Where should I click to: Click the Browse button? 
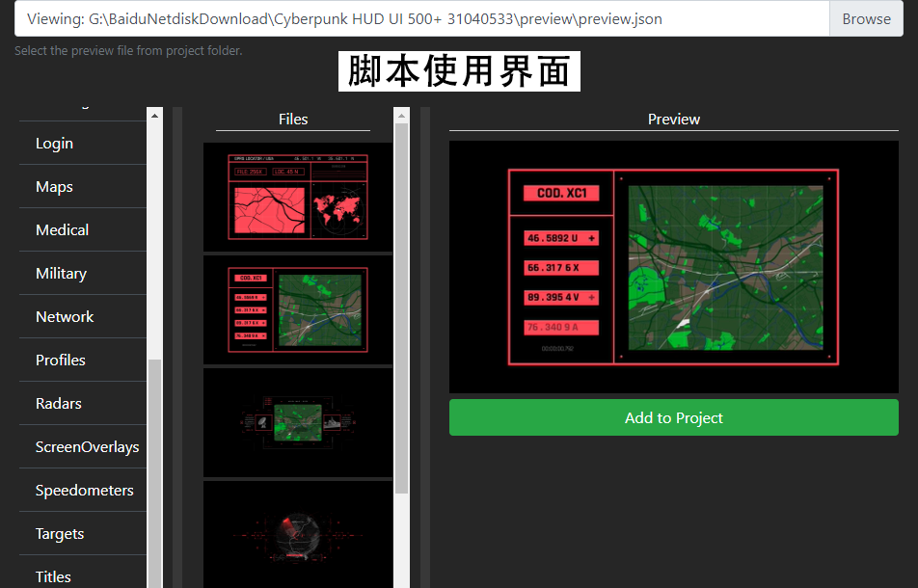pyautogui.click(x=866, y=18)
